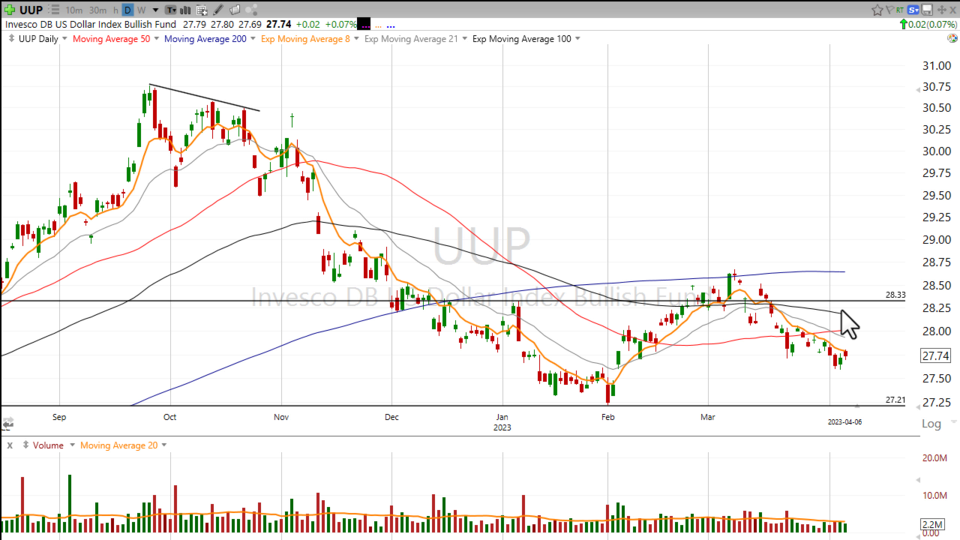The height and width of the screenshot is (540, 960).
Task: Select the 30m timeframe
Action: pyautogui.click(x=98, y=10)
